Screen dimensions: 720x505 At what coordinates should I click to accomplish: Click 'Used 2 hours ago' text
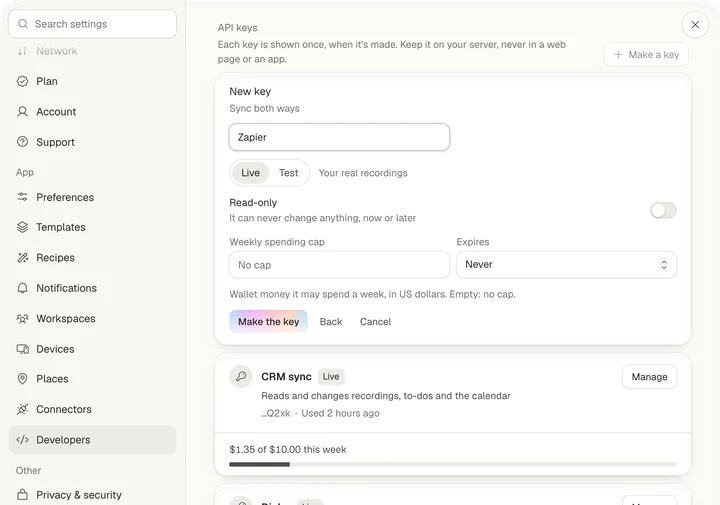coord(340,413)
